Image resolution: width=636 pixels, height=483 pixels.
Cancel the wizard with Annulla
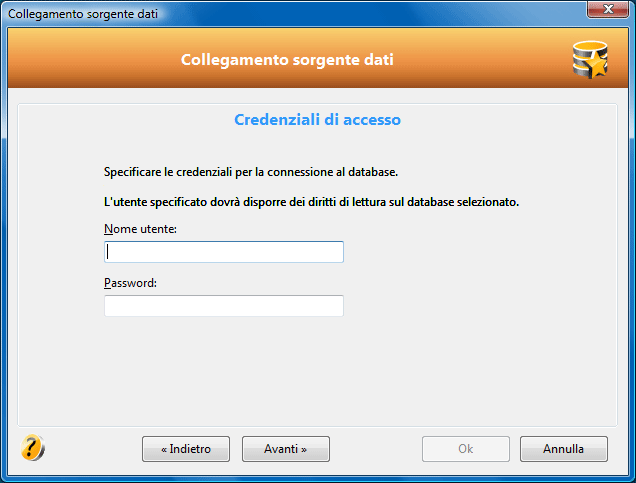click(x=564, y=449)
